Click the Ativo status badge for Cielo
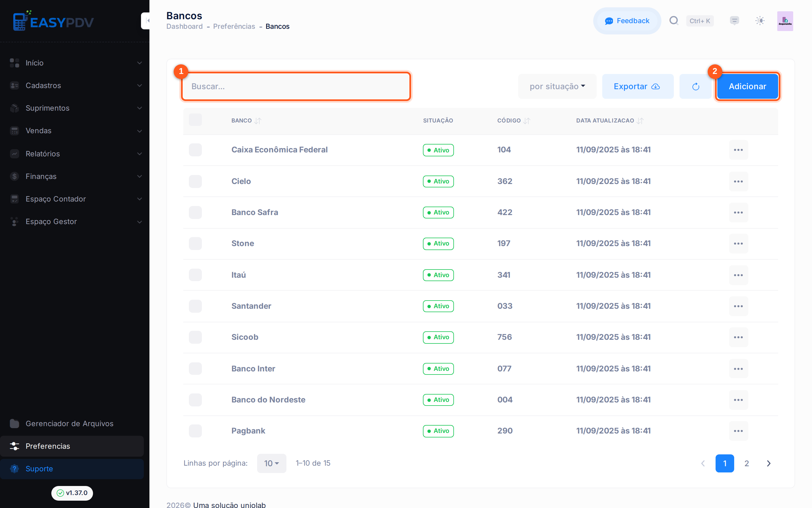The width and height of the screenshot is (812, 508). pos(438,181)
